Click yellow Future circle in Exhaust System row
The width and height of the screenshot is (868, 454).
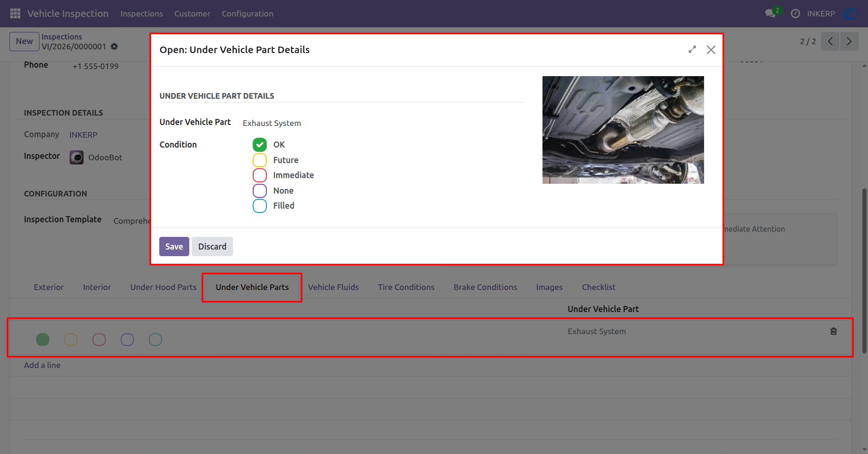click(71, 339)
